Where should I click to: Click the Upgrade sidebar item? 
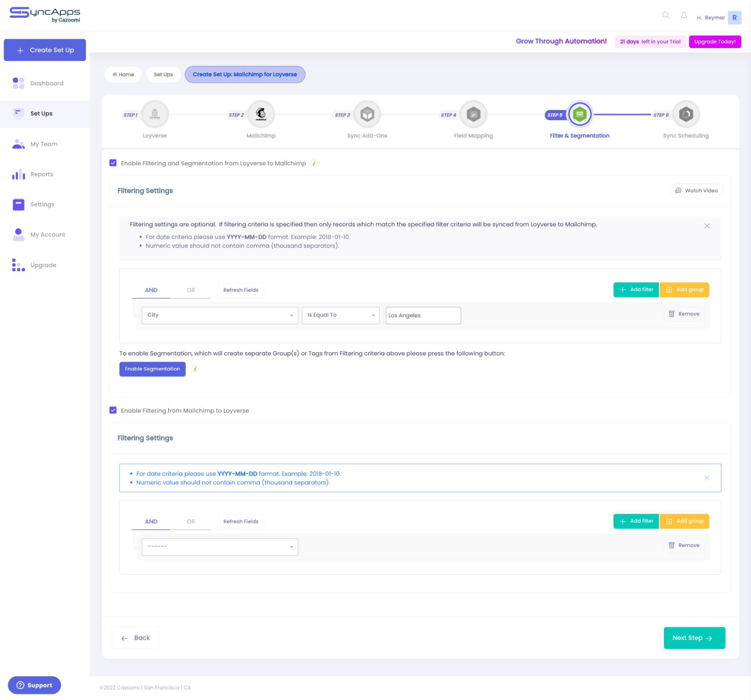click(x=45, y=265)
